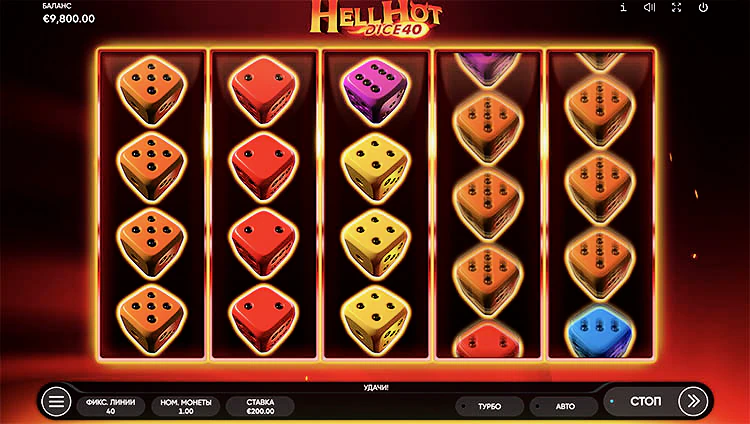Select the top orange five dice in first reel
Image resolution: width=750 pixels, height=424 pixels.
click(151, 90)
